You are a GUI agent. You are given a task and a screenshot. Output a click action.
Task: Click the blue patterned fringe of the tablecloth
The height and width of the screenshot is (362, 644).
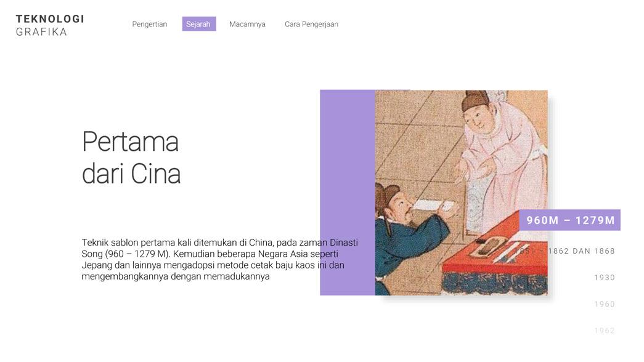(x=495, y=283)
